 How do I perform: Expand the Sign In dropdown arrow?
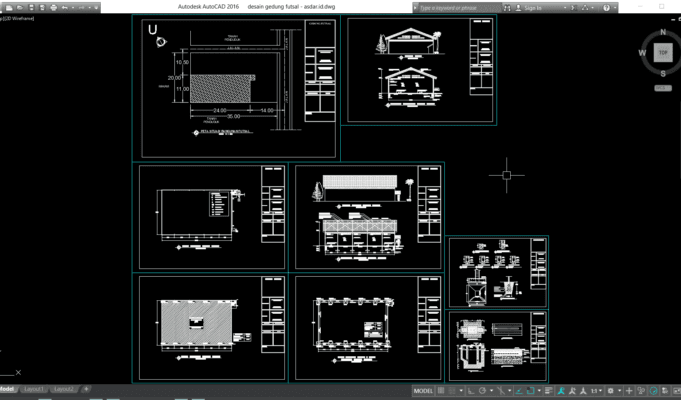565,8
